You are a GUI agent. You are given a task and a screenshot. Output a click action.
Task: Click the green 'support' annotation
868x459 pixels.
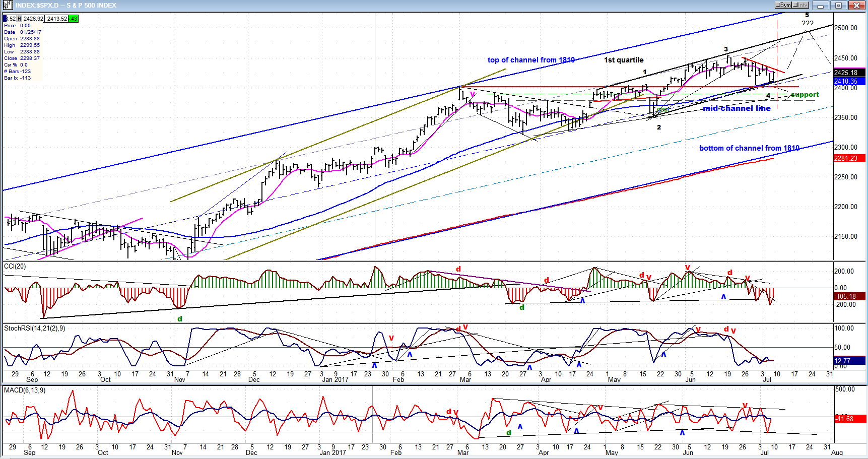point(805,95)
